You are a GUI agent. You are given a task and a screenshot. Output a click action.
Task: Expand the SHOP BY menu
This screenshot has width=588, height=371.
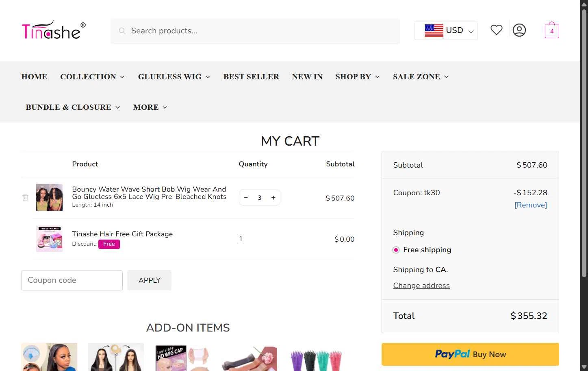pyautogui.click(x=357, y=77)
